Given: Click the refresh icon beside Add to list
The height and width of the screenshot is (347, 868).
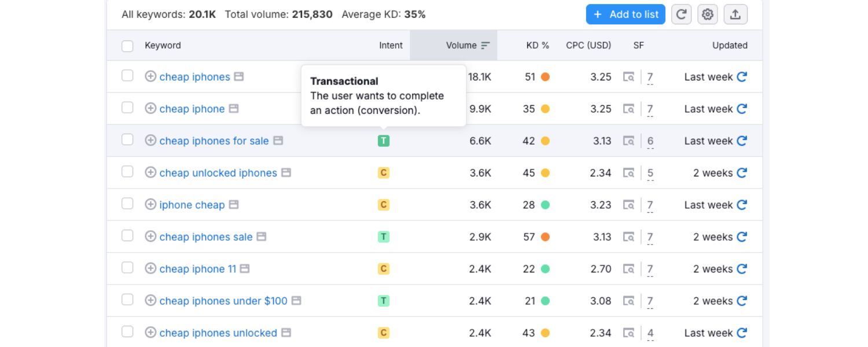Looking at the screenshot, I should coord(681,14).
